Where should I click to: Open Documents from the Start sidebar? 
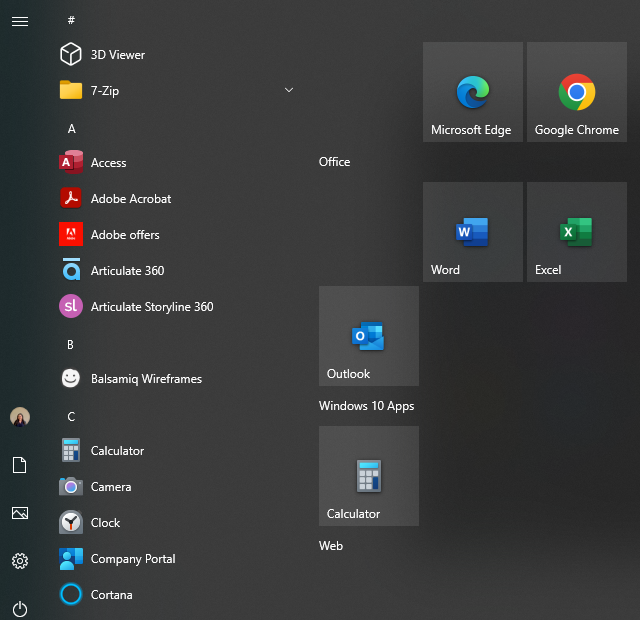(x=20, y=465)
